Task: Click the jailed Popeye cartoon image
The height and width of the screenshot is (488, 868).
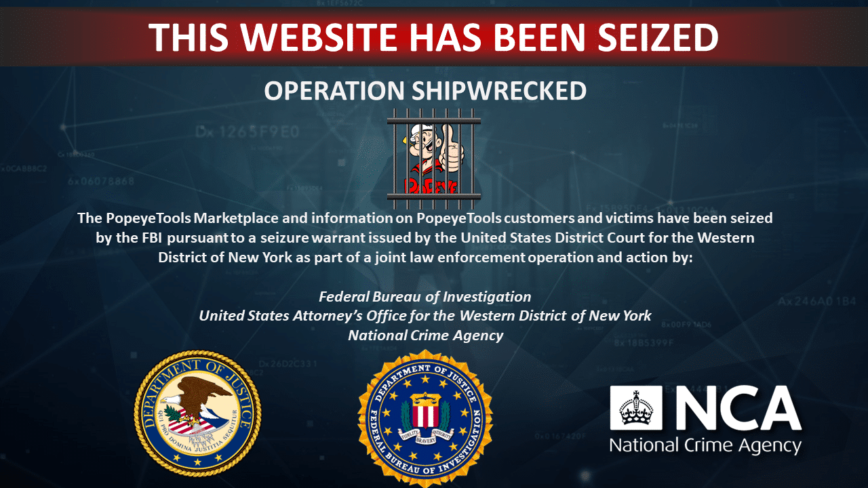Action: point(434,158)
